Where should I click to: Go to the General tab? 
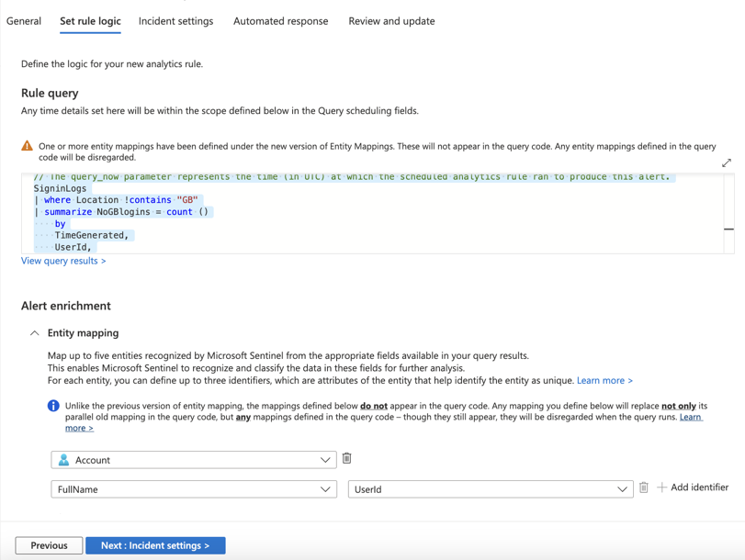(23, 20)
